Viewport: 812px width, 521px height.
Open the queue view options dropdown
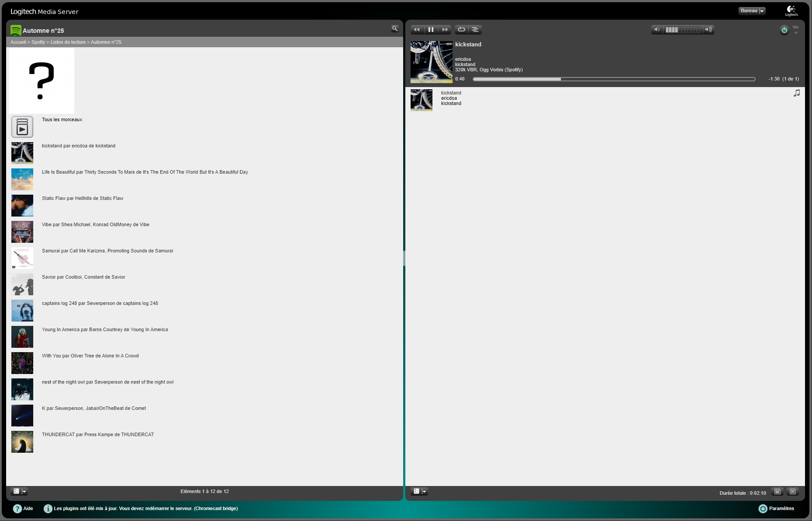[x=419, y=491]
